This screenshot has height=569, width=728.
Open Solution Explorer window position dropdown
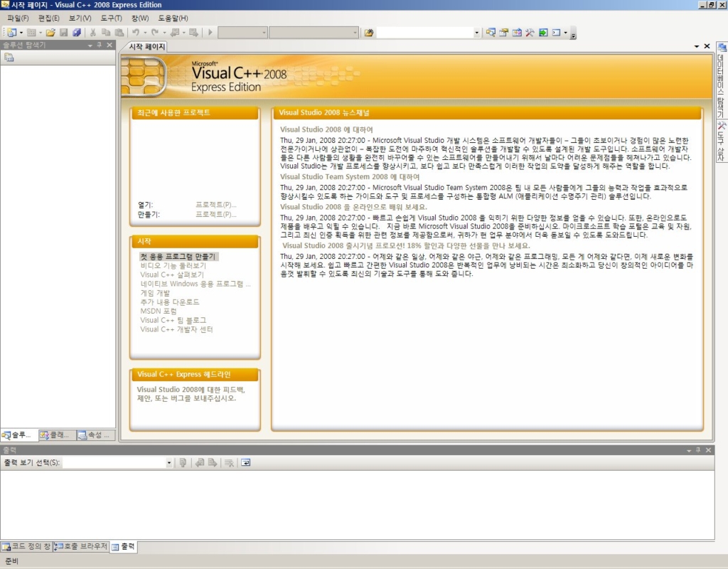[x=90, y=45]
